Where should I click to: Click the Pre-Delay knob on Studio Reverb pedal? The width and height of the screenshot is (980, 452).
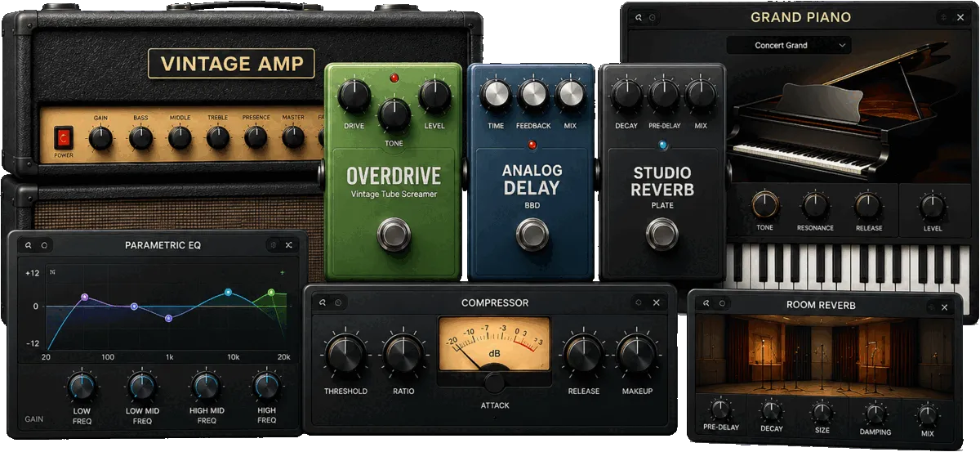coord(664,95)
